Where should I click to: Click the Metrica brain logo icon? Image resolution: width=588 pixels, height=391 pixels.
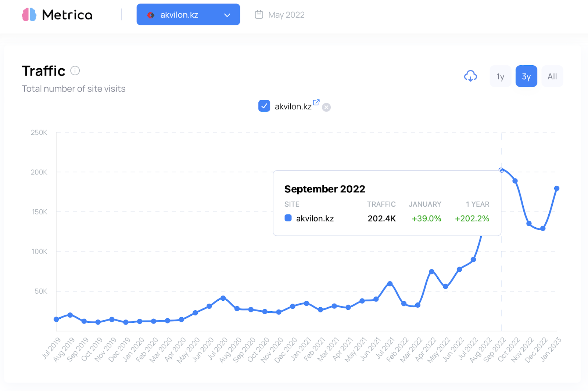click(x=29, y=15)
